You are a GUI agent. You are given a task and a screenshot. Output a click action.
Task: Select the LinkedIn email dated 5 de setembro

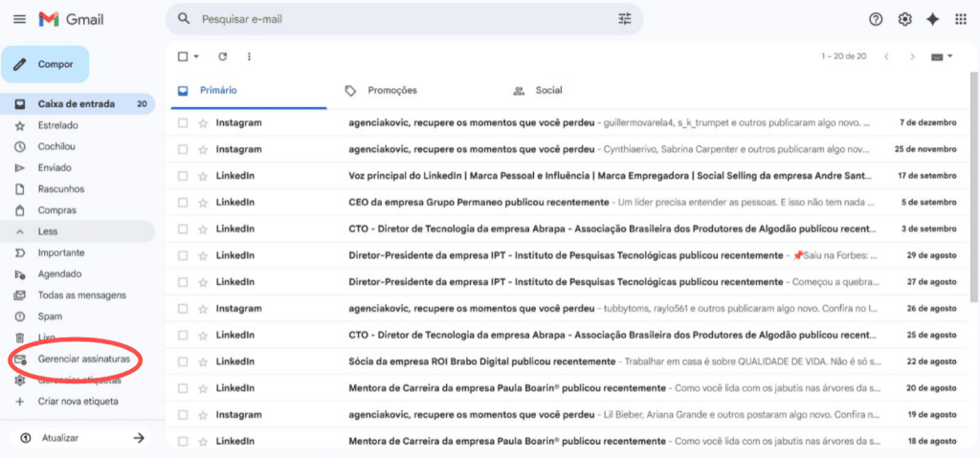pyautogui.click(x=183, y=203)
